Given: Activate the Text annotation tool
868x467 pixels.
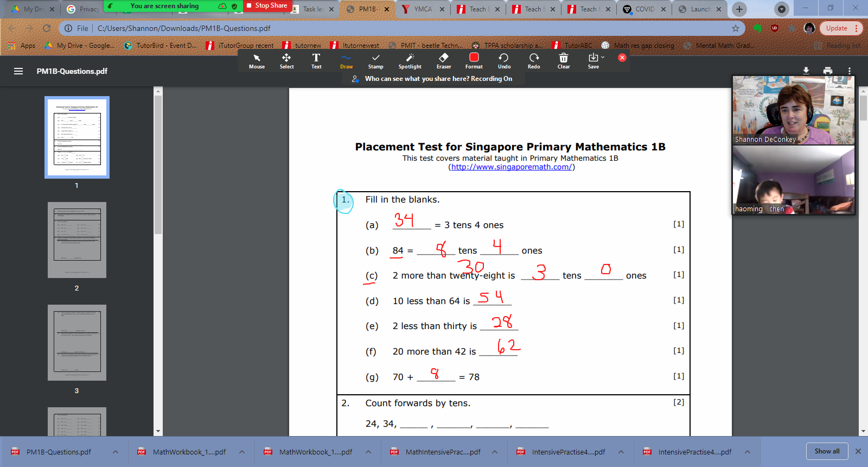Looking at the screenshot, I should [316, 61].
